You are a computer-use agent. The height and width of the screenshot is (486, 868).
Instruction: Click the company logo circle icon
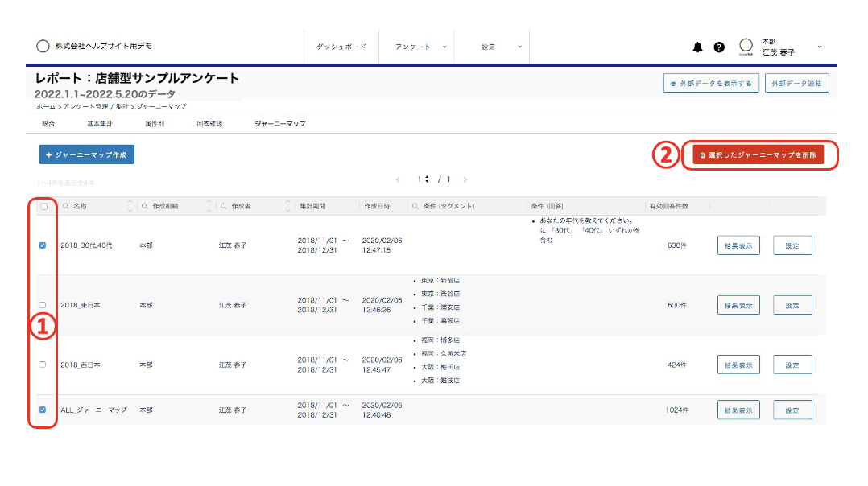43,46
